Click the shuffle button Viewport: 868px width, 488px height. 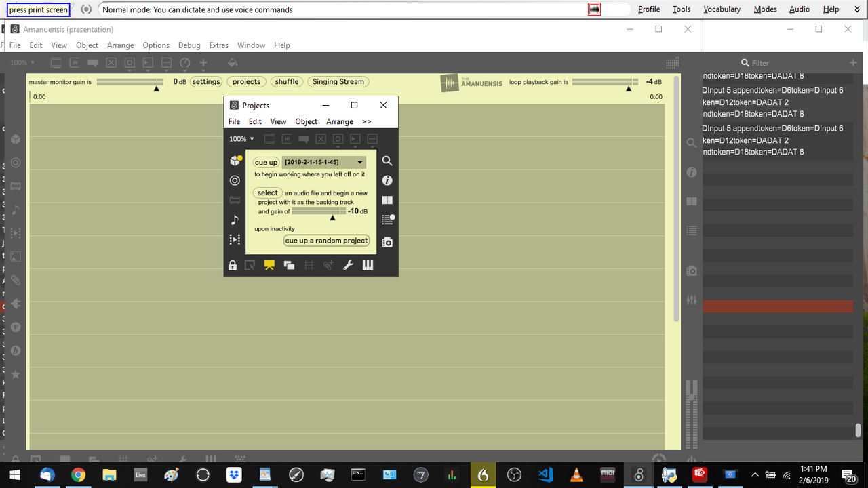(287, 81)
